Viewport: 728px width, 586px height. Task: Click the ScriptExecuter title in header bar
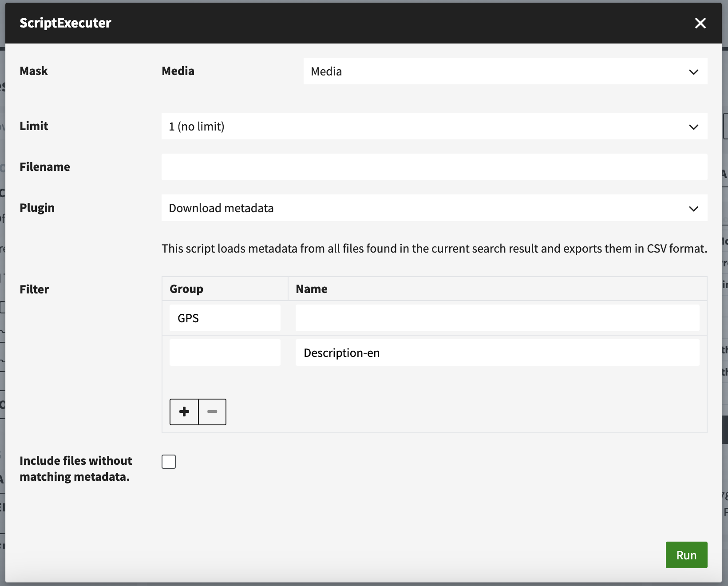click(65, 23)
